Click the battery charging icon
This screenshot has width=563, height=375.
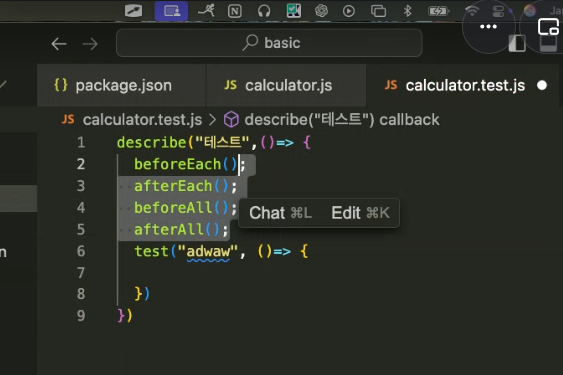click(438, 11)
